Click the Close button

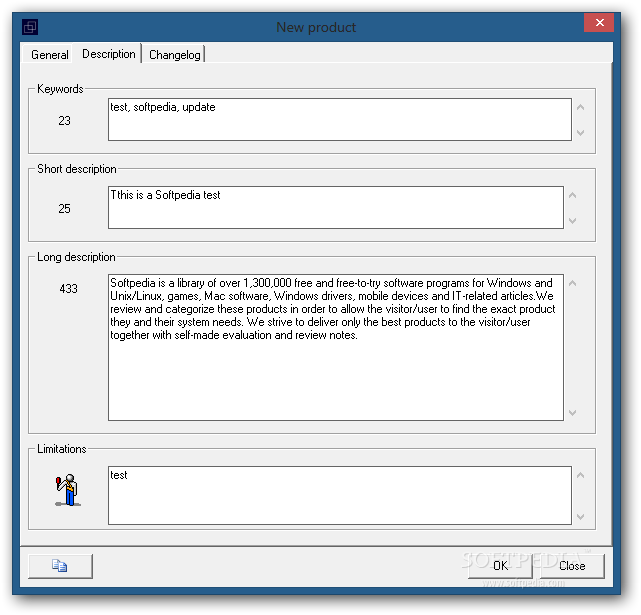pyautogui.click(x=572, y=566)
